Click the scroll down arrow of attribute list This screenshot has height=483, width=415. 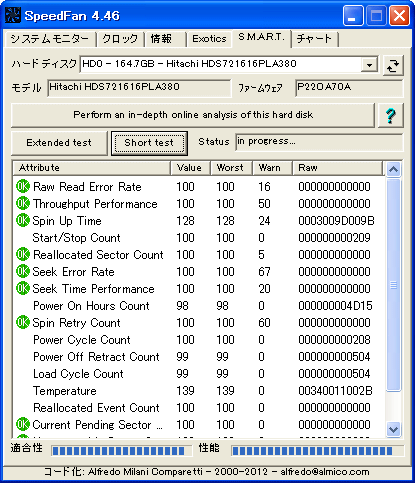[393, 429]
